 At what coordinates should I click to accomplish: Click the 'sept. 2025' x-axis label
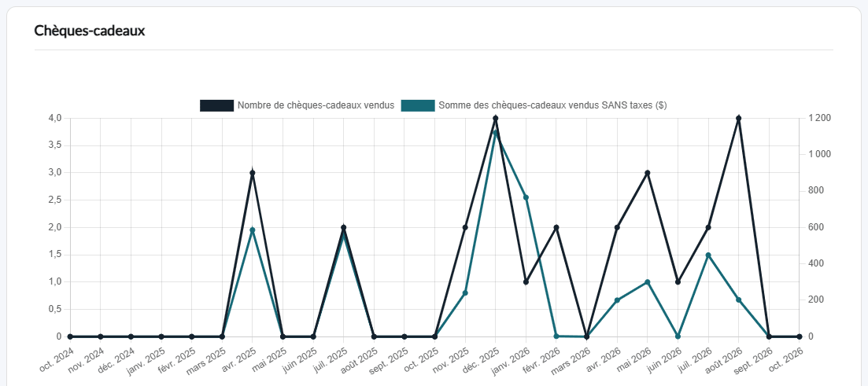pyautogui.click(x=390, y=359)
